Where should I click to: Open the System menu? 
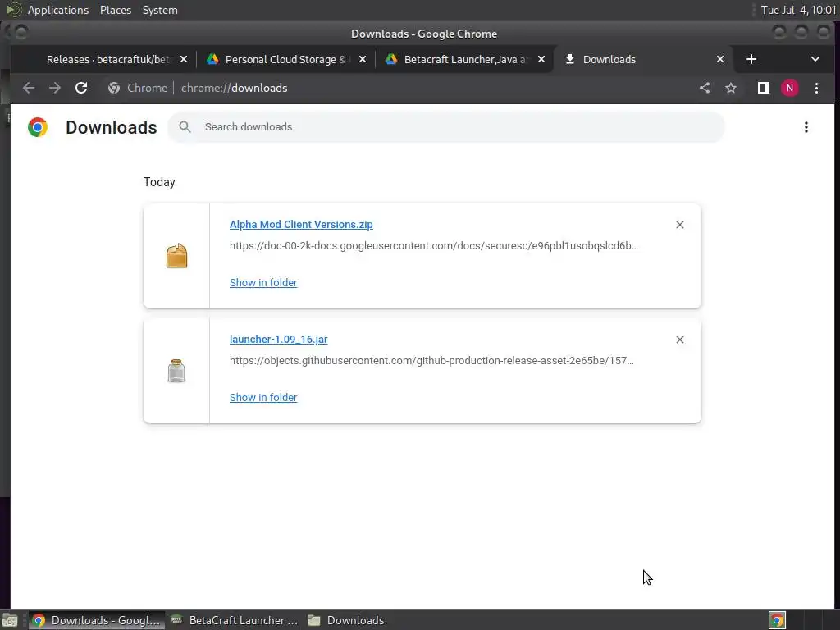click(x=160, y=10)
